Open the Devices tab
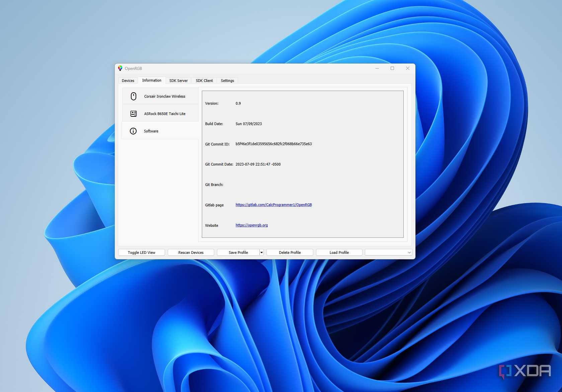Viewport: 562px width, 392px height. pyautogui.click(x=128, y=81)
